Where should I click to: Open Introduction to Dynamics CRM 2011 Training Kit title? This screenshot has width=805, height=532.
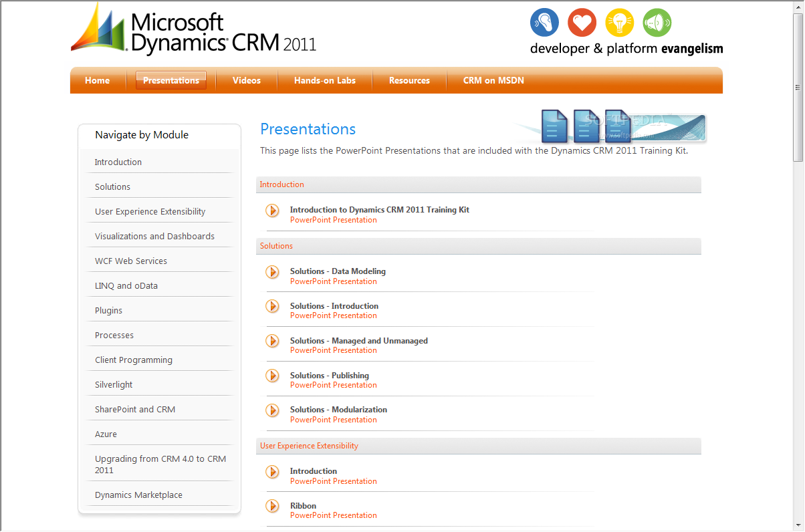pyautogui.click(x=380, y=210)
